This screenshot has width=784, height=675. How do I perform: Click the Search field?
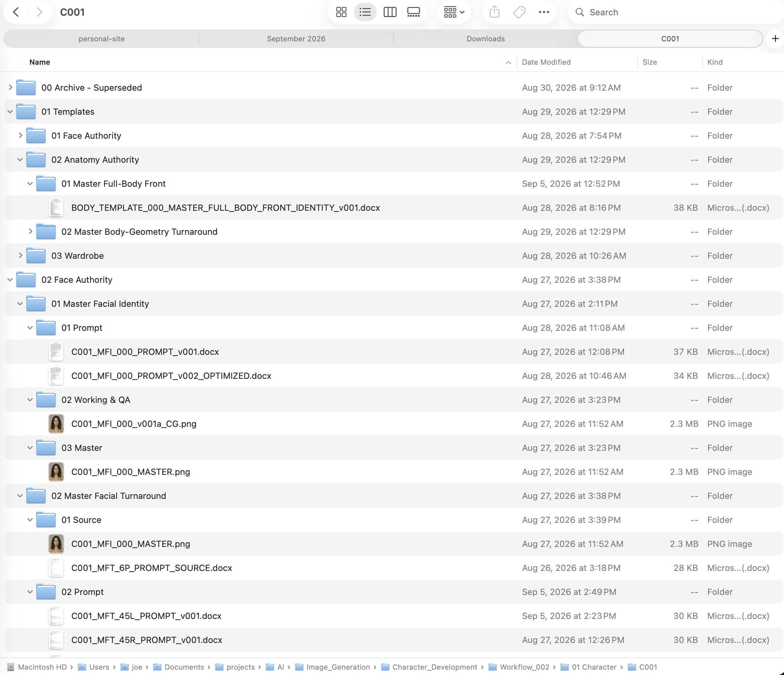675,12
